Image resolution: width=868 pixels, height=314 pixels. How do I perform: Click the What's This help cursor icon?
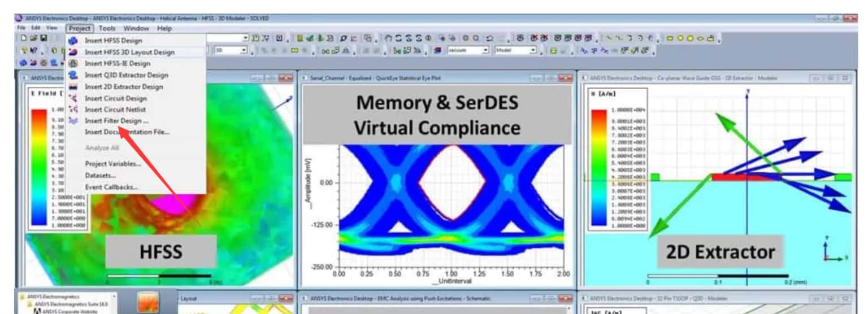click(34, 50)
